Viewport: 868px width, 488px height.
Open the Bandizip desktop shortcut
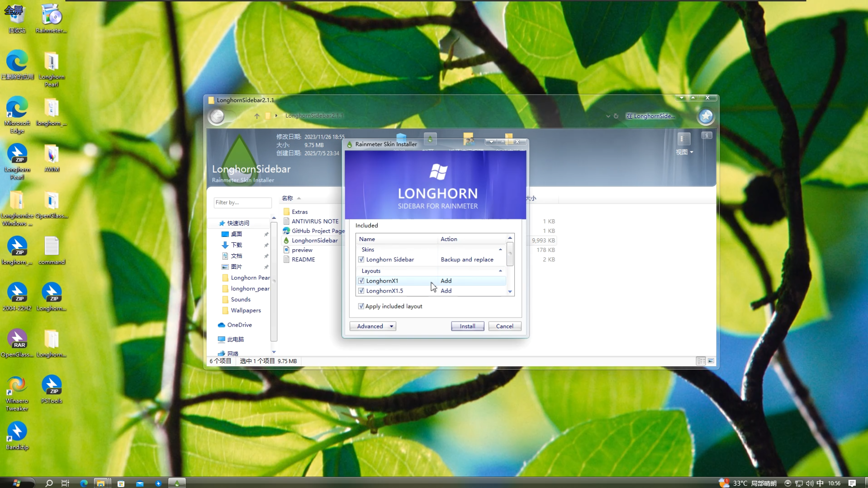(17, 436)
